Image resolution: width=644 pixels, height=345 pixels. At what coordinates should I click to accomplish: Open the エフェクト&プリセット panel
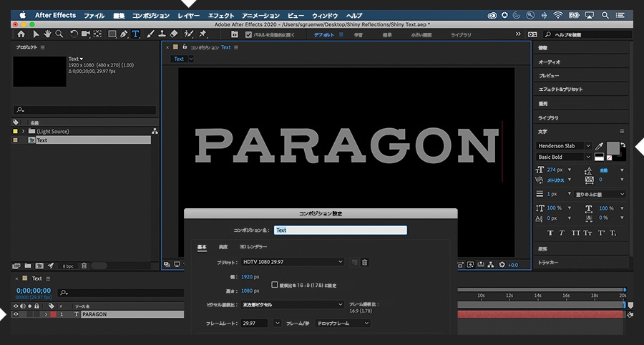pos(560,89)
